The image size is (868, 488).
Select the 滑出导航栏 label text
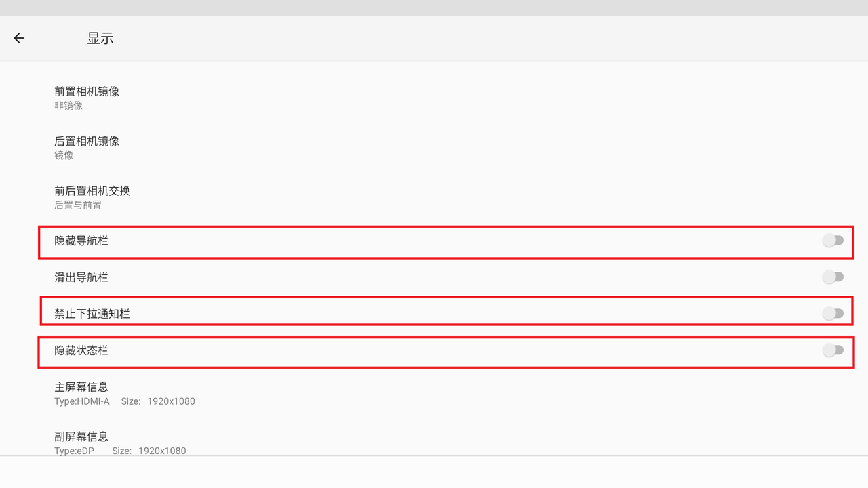(x=81, y=277)
